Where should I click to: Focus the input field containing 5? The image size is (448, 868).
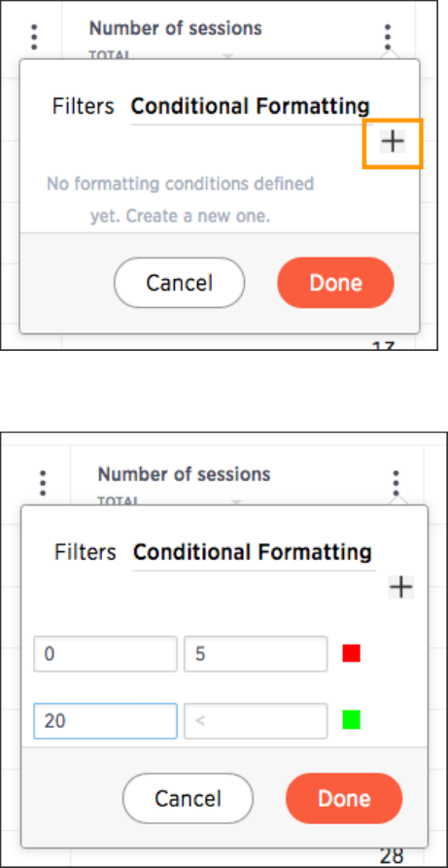(x=256, y=654)
